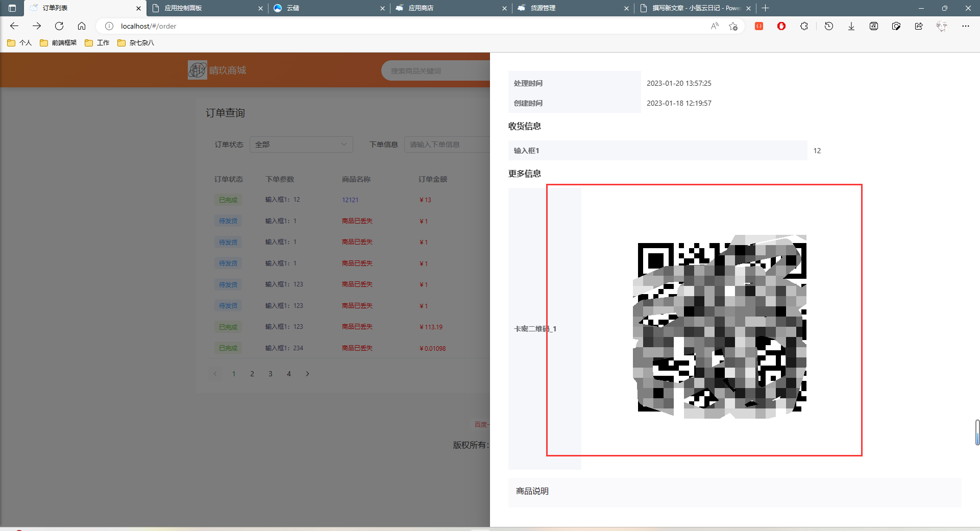This screenshot has height=531, width=980.
Task: Click the ¥0.01098 order amount
Action: tap(432, 348)
